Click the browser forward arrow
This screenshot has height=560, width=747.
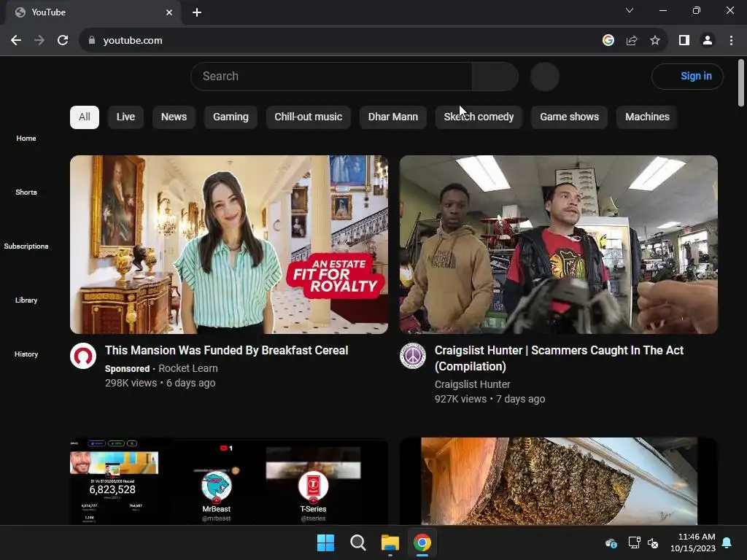pos(39,41)
